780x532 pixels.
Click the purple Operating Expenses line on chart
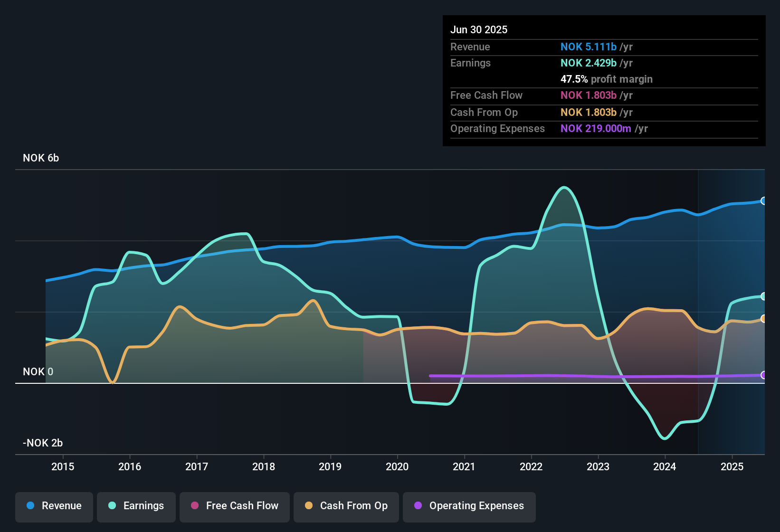(x=570, y=376)
